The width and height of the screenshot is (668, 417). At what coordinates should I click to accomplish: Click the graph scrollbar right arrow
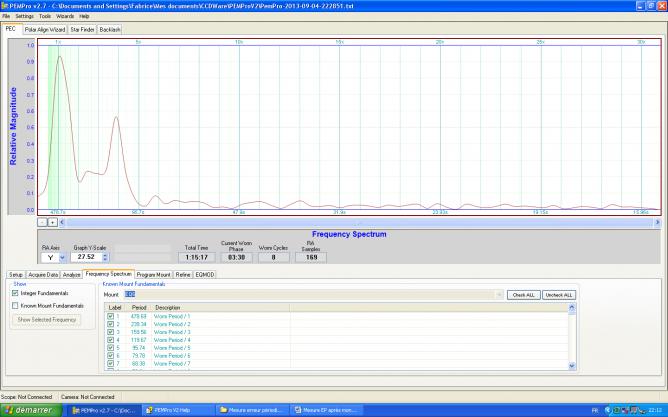(657, 222)
